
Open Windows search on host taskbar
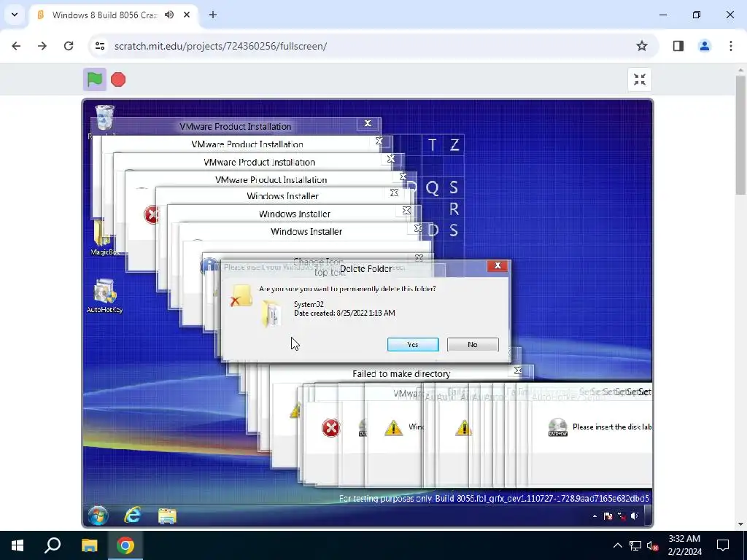[53, 545]
